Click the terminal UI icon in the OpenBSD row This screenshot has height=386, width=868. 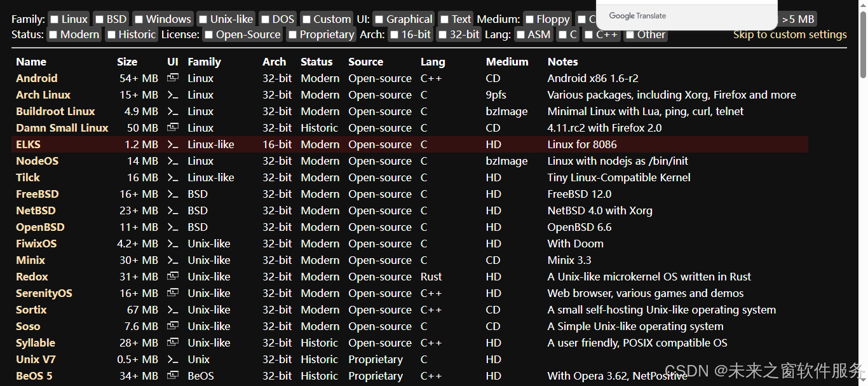[x=172, y=227]
